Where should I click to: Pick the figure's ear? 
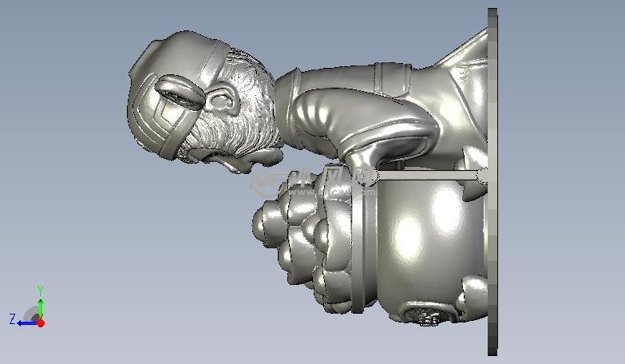click(222, 101)
